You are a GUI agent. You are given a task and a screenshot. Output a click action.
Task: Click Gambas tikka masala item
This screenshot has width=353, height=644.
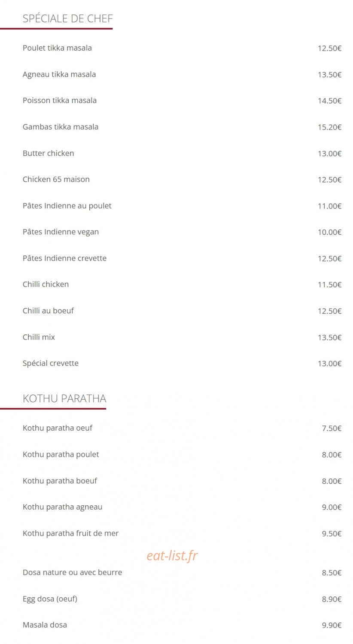(61, 127)
